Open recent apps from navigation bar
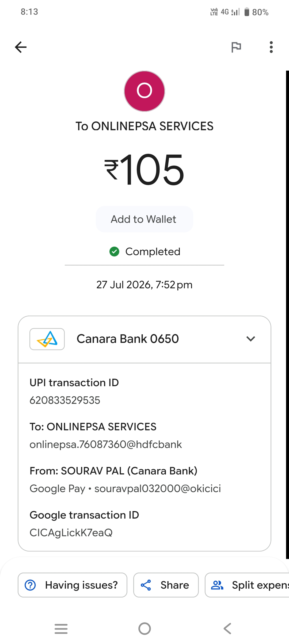Viewport: 289px width, 644px height. click(61, 628)
